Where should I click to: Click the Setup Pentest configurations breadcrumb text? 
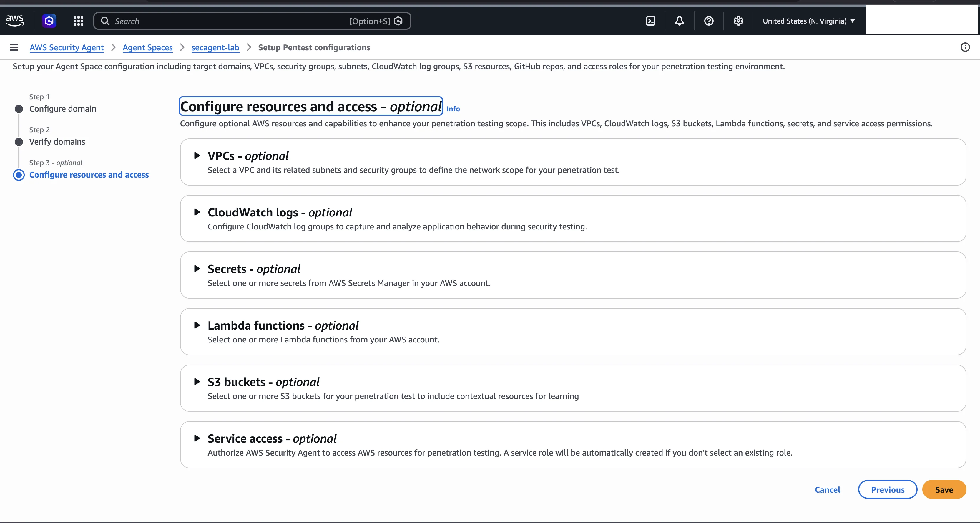coord(314,47)
